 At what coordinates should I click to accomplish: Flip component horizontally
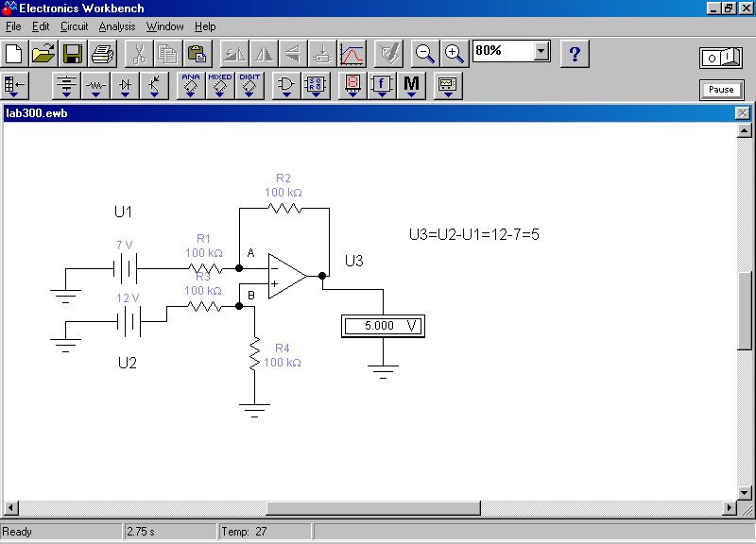[264, 54]
